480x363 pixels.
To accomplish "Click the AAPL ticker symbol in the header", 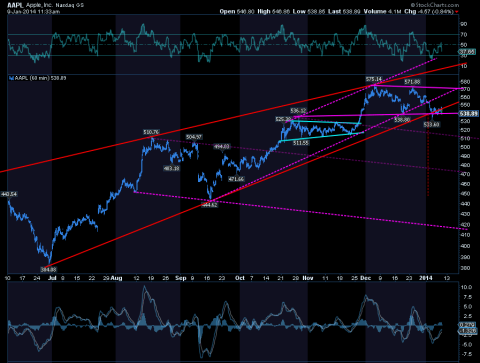I will click(x=15, y=5).
